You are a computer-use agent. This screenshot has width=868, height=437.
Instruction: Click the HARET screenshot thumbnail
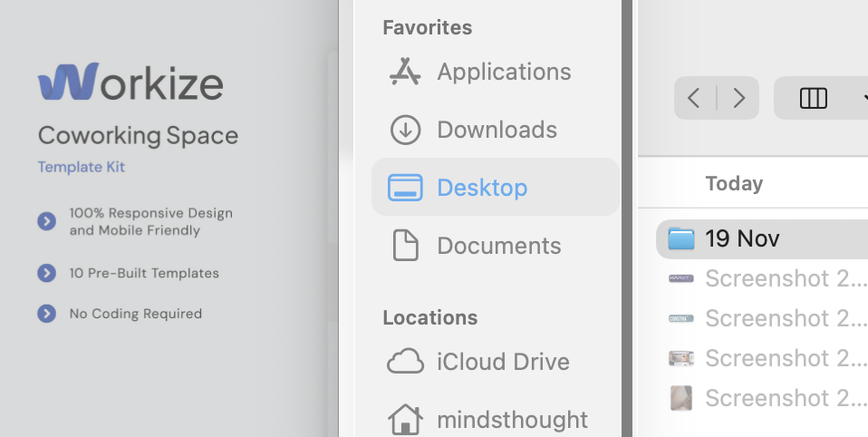pos(680,278)
